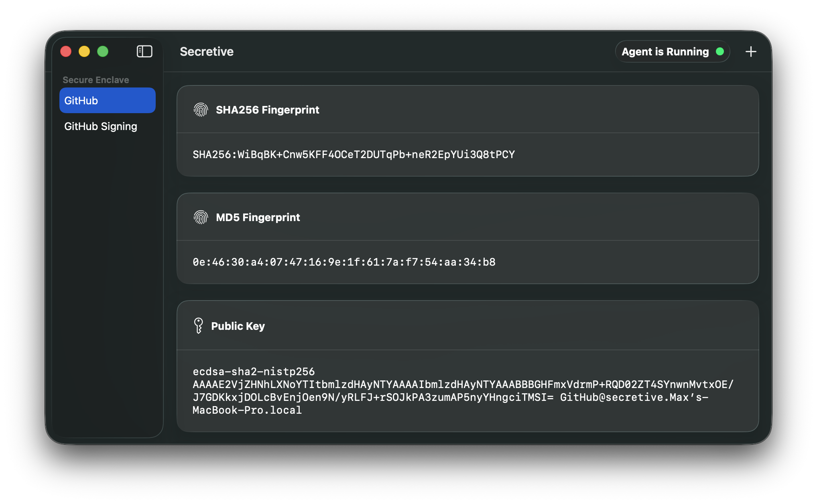Click the MD5 fingerprint value text
This screenshot has width=817, height=504.
pos(344,262)
